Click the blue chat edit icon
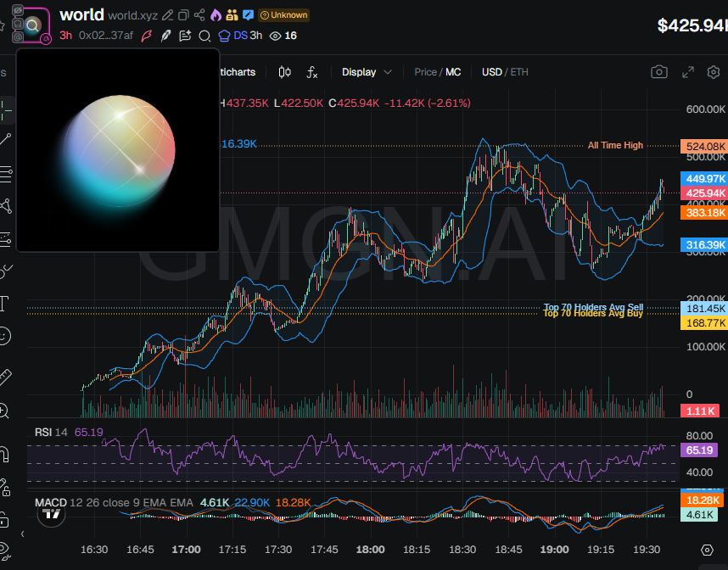728x570 pixels. (x=249, y=15)
